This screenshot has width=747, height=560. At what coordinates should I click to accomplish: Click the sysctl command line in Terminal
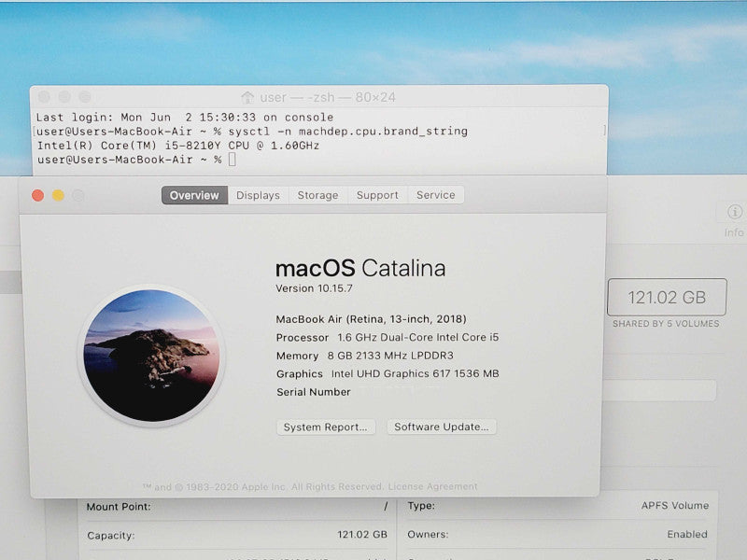point(252,131)
